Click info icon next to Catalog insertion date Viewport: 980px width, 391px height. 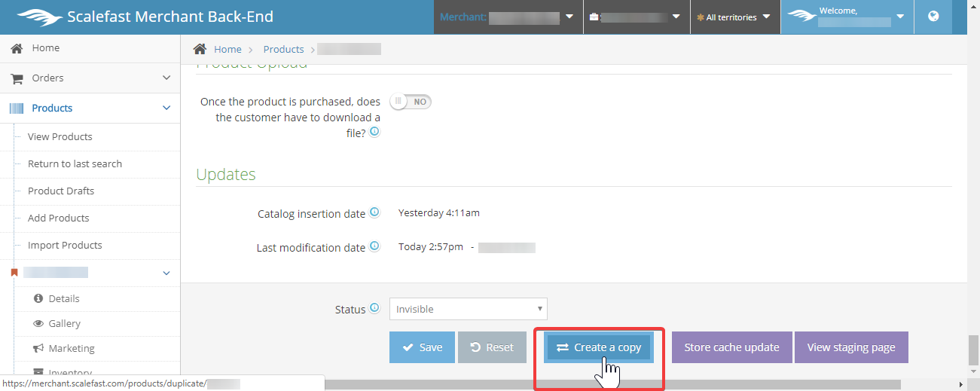[374, 212]
